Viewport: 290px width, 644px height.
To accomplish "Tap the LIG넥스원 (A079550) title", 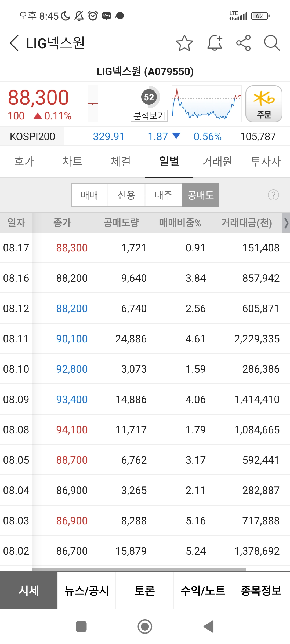I will 145,71.
